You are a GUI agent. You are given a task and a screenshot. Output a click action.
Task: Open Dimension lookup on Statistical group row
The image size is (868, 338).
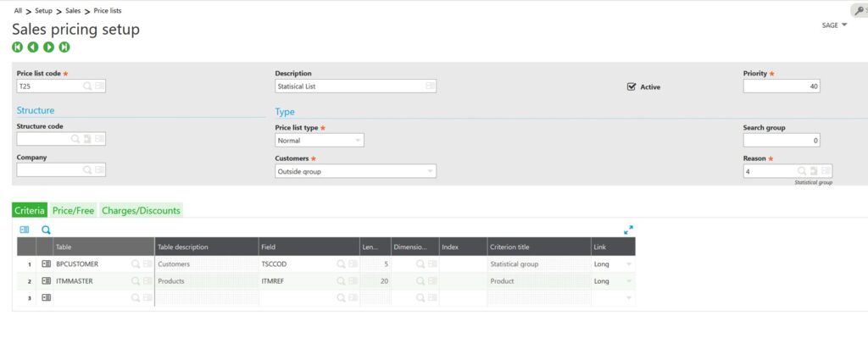click(x=420, y=264)
